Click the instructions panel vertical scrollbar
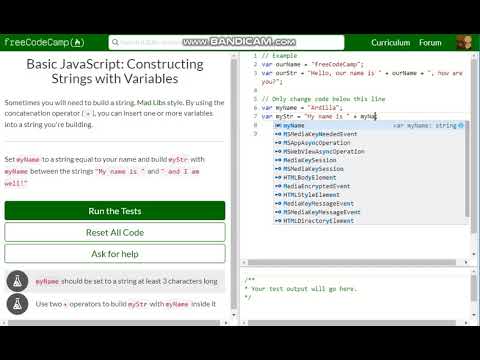Screen dimensions: 480x360 234,184
